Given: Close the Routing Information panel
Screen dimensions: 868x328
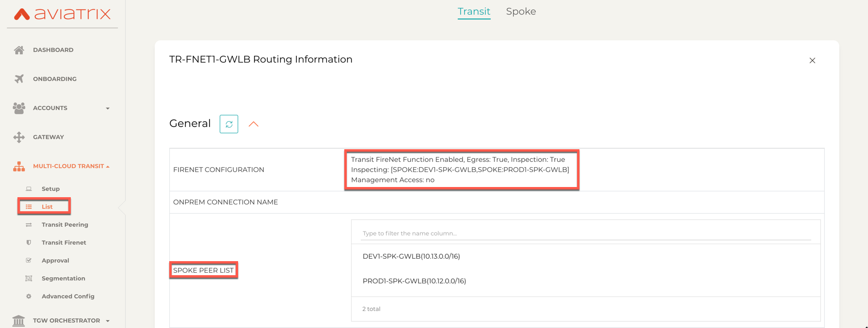Looking at the screenshot, I should pos(812,61).
